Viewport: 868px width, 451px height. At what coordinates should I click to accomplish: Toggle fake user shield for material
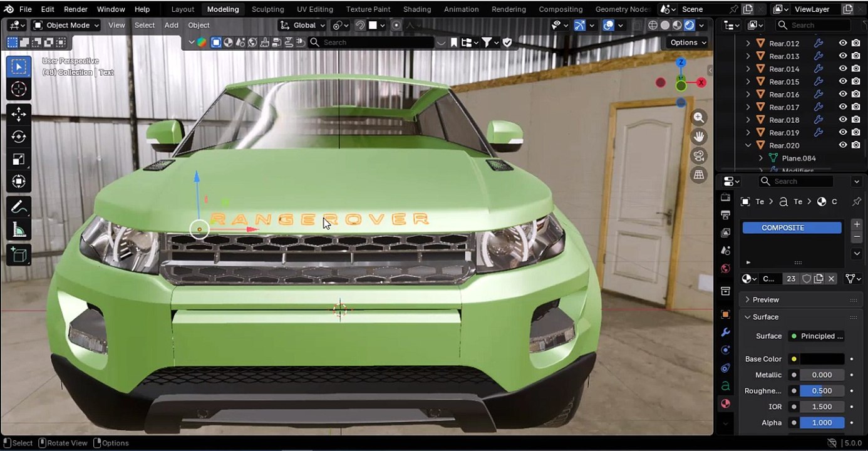pos(807,279)
